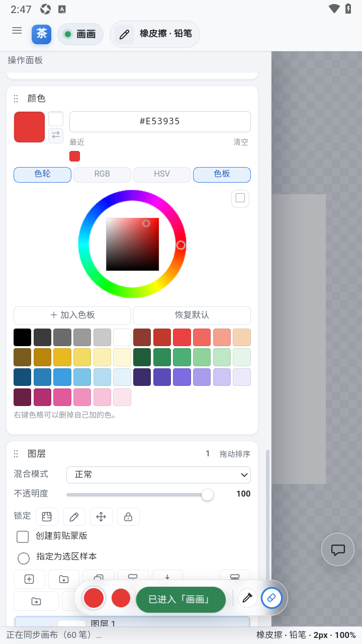The height and width of the screenshot is (644, 362).
Task: Click the duplicate layer icon
Action: coord(98,578)
